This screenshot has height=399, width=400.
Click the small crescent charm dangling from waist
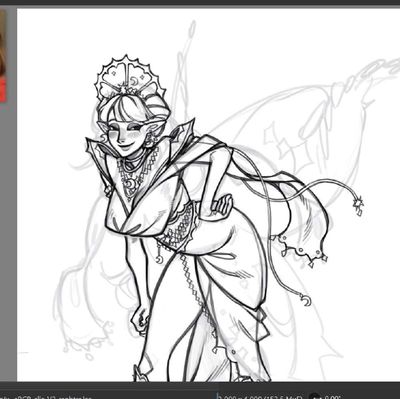pos(159,258)
